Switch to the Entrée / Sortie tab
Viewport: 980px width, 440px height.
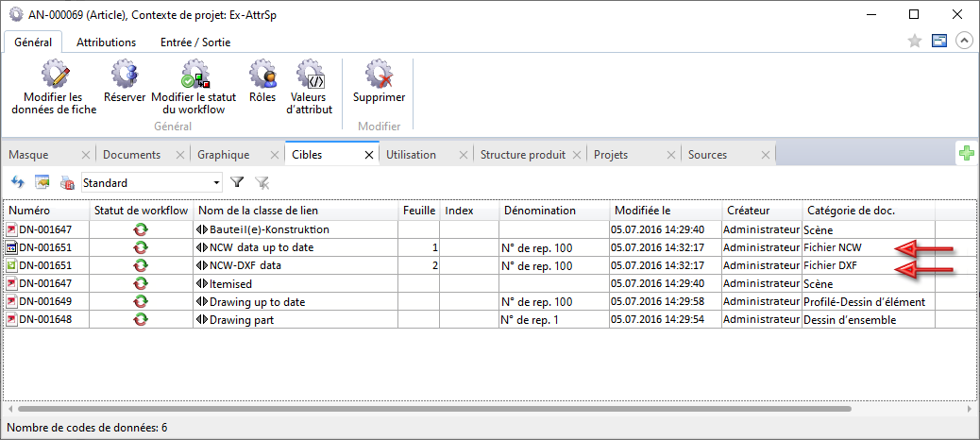tap(195, 42)
